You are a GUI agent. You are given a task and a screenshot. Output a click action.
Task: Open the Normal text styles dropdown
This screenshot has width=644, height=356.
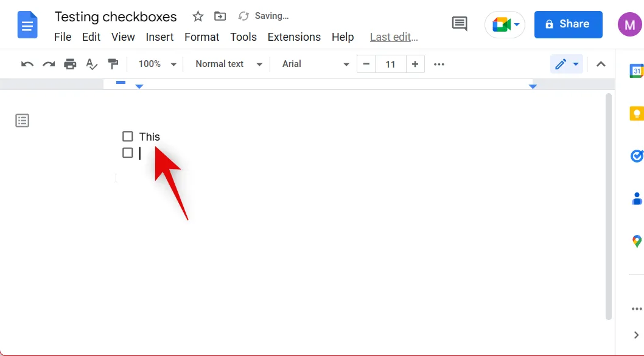[x=229, y=64]
